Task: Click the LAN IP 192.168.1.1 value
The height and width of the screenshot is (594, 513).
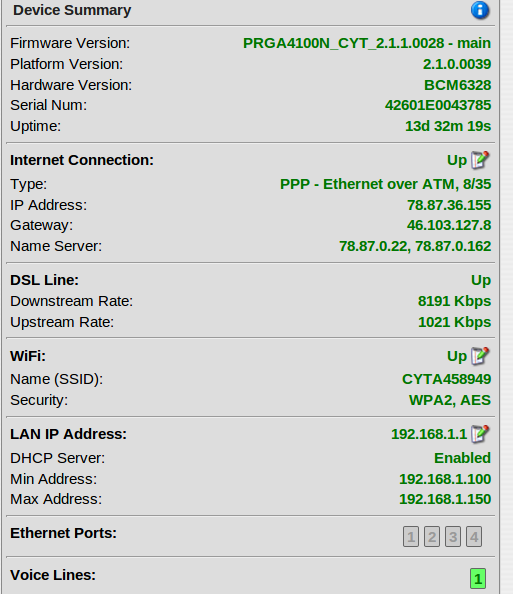Action: point(429,434)
